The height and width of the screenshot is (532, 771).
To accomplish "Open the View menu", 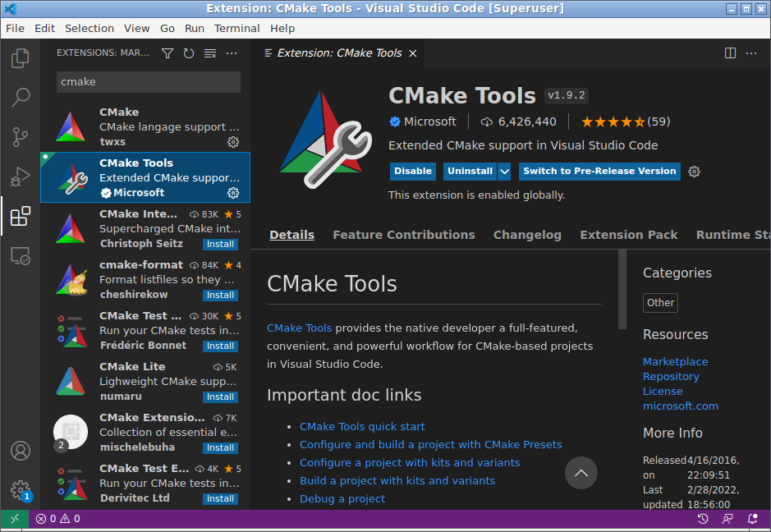I will click(136, 29).
